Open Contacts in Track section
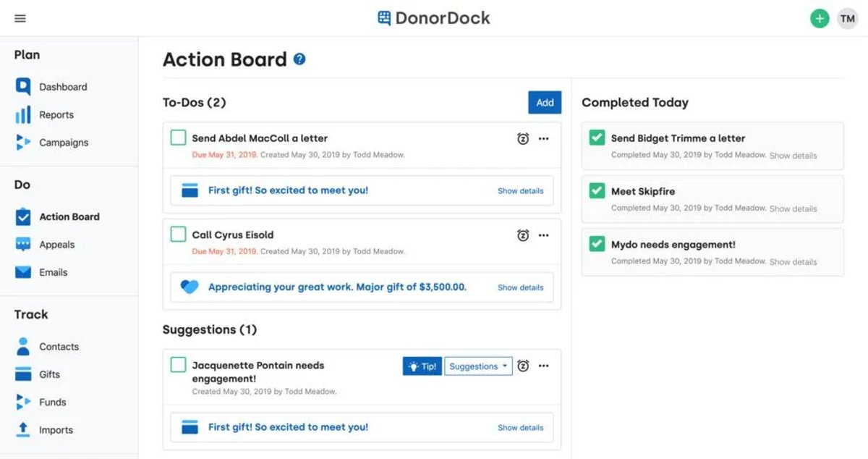The image size is (868, 459). click(x=59, y=347)
